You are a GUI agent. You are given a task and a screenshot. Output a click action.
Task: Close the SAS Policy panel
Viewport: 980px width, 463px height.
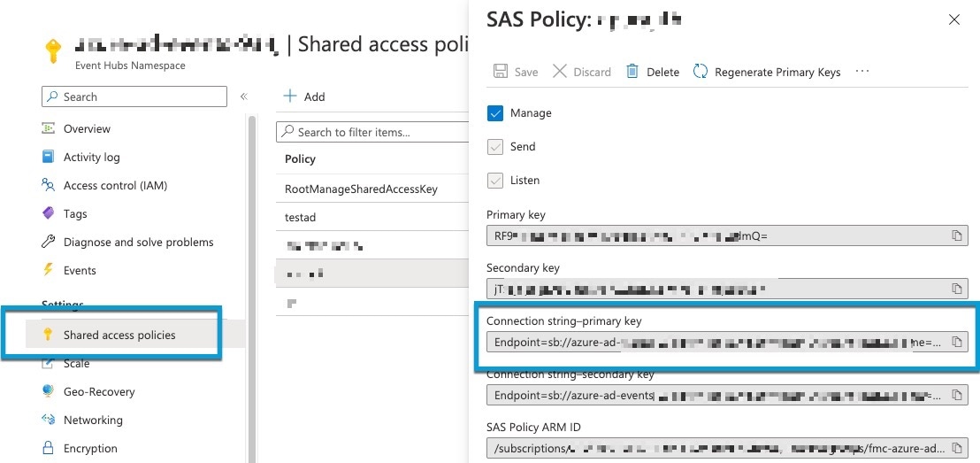tap(953, 20)
